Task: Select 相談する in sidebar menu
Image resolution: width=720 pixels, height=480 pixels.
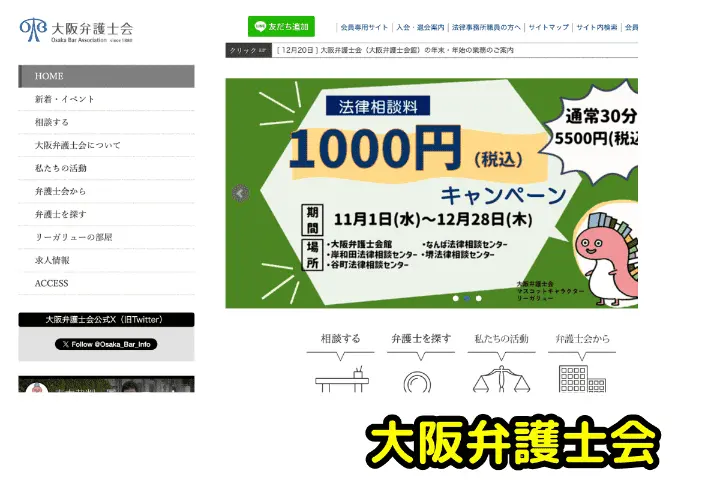Action: pyautogui.click(x=106, y=122)
